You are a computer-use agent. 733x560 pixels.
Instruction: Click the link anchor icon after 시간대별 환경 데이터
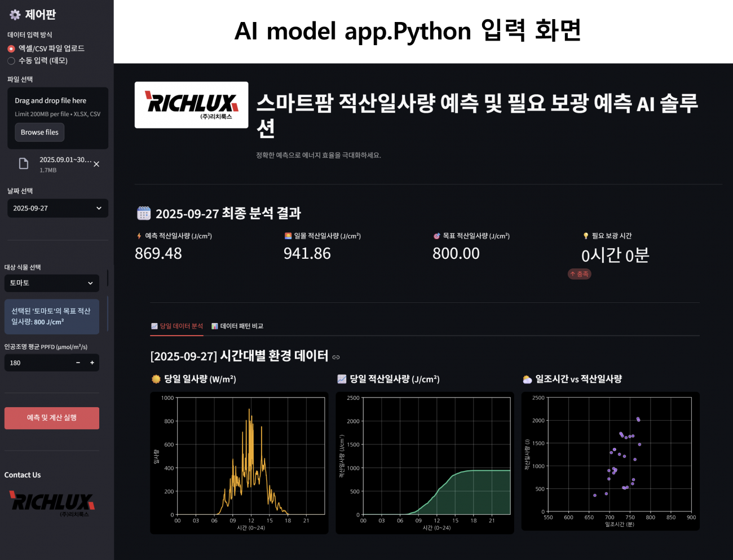(336, 357)
